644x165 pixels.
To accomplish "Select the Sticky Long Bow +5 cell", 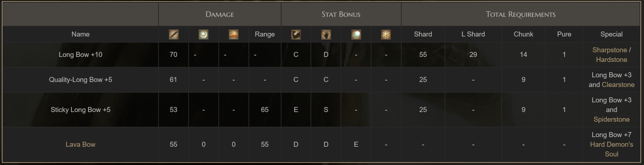I will [x=80, y=110].
